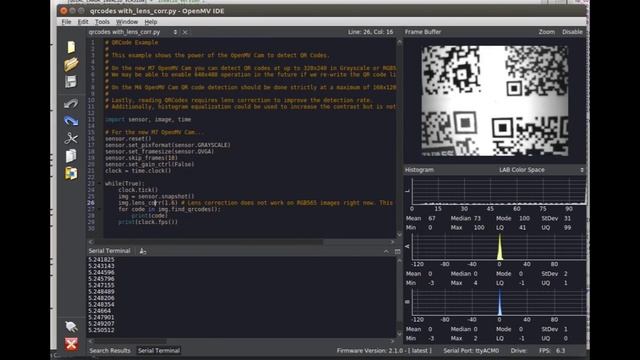This screenshot has height=360, width=640.
Task: Toggle fold marker at while(True) line
Action: [99, 184]
